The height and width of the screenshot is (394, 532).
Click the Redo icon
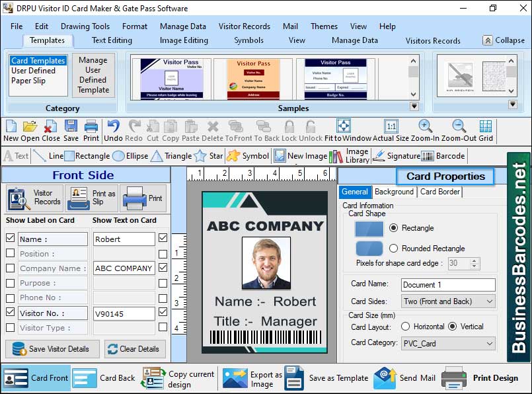coord(133,131)
